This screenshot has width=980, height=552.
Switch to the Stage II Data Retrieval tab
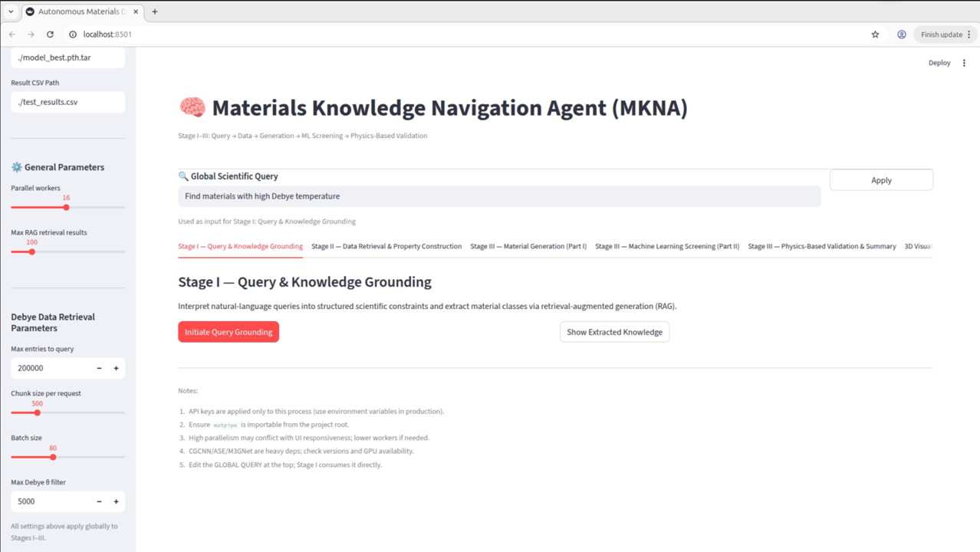[386, 246]
